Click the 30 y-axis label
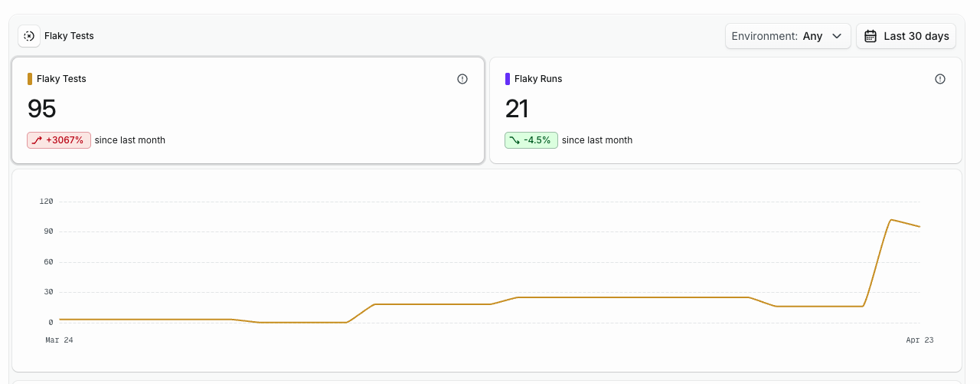 tap(48, 292)
